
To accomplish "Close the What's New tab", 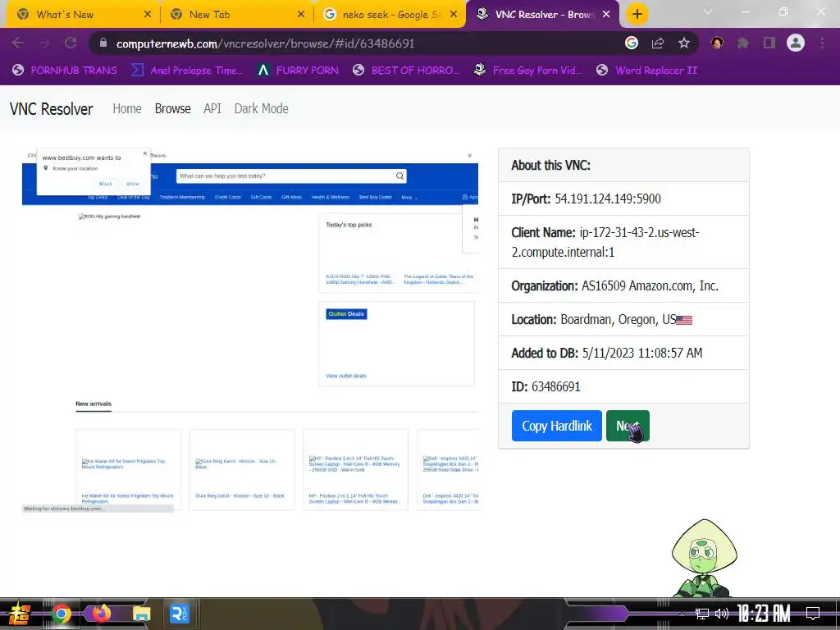I will [148, 15].
